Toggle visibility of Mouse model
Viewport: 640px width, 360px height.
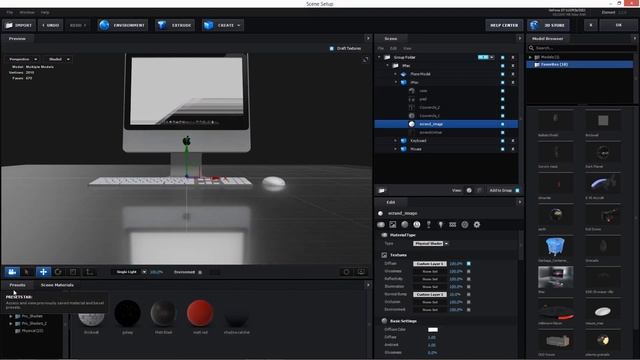pyautogui.click(x=502, y=149)
